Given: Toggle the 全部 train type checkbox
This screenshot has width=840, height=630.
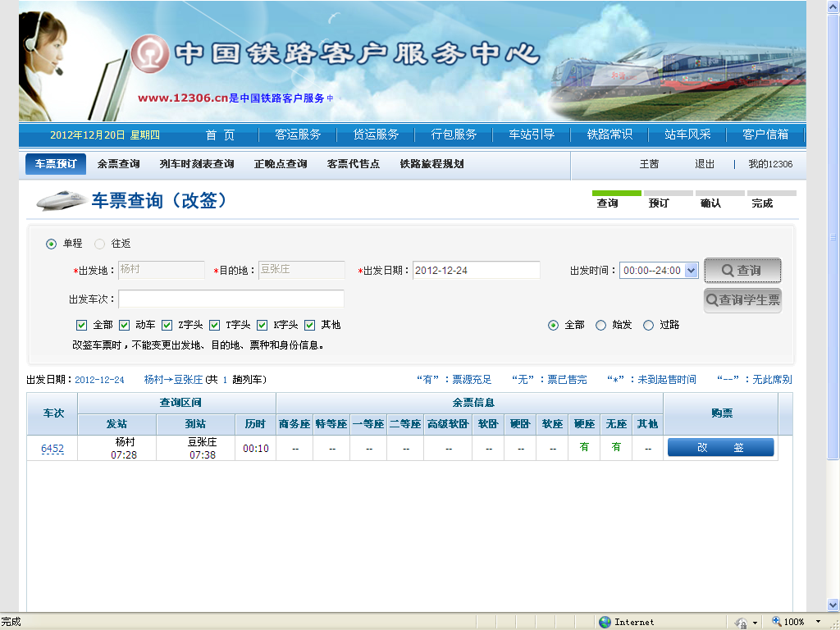Looking at the screenshot, I should [x=81, y=325].
